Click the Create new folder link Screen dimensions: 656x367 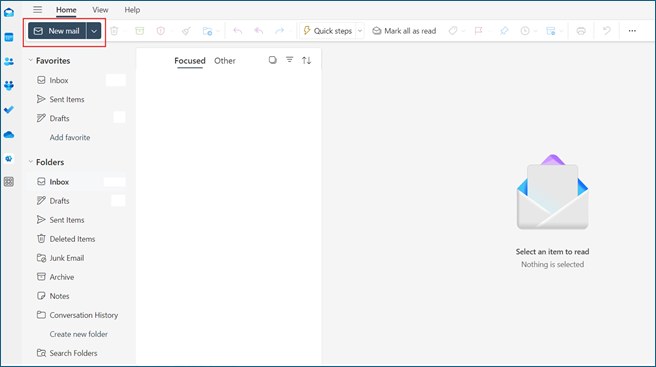pos(79,334)
